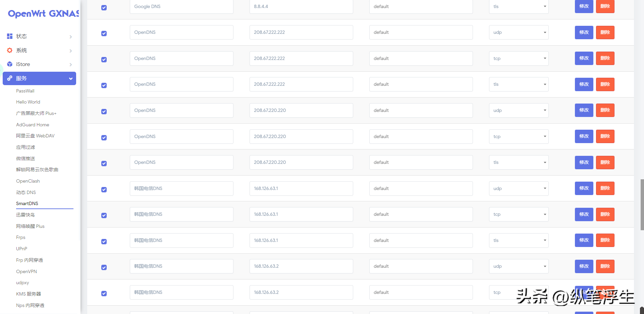The height and width of the screenshot is (314, 644).
Task: Open the PassWall service page
Action: [25, 91]
